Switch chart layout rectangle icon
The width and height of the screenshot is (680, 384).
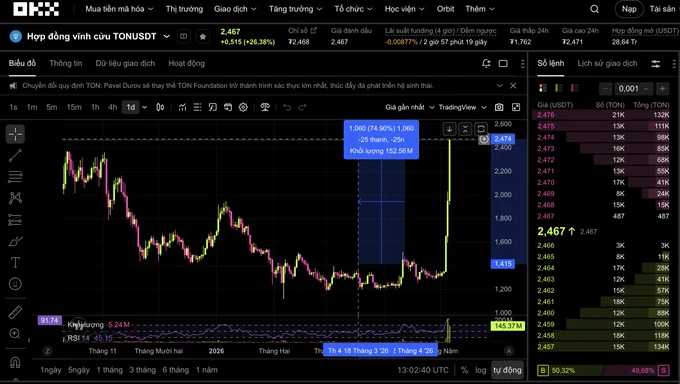(x=503, y=63)
